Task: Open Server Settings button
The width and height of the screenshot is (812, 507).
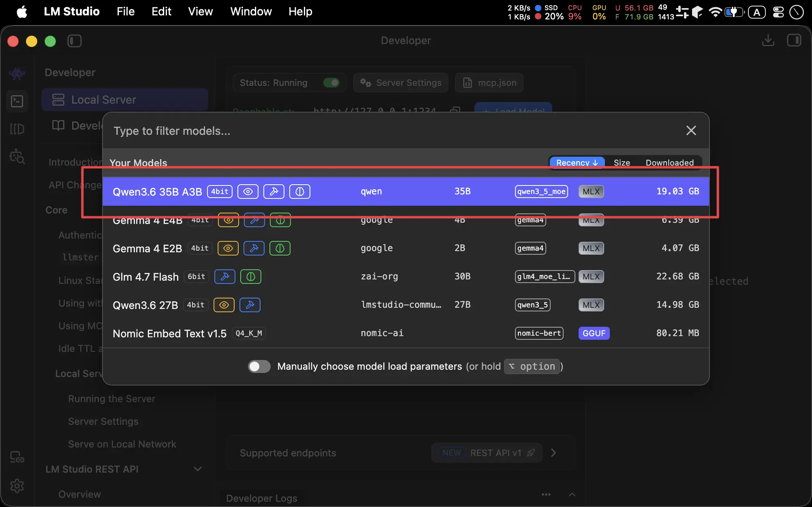Action: (x=401, y=83)
